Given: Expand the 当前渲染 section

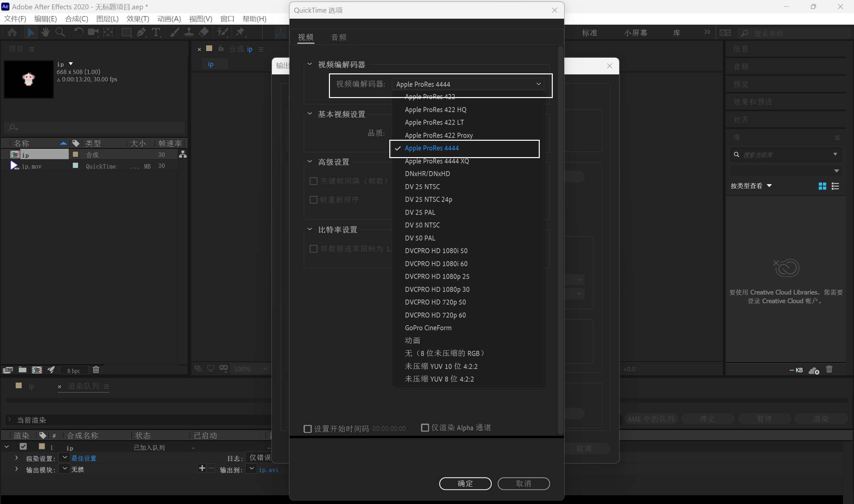Looking at the screenshot, I should click(10, 420).
